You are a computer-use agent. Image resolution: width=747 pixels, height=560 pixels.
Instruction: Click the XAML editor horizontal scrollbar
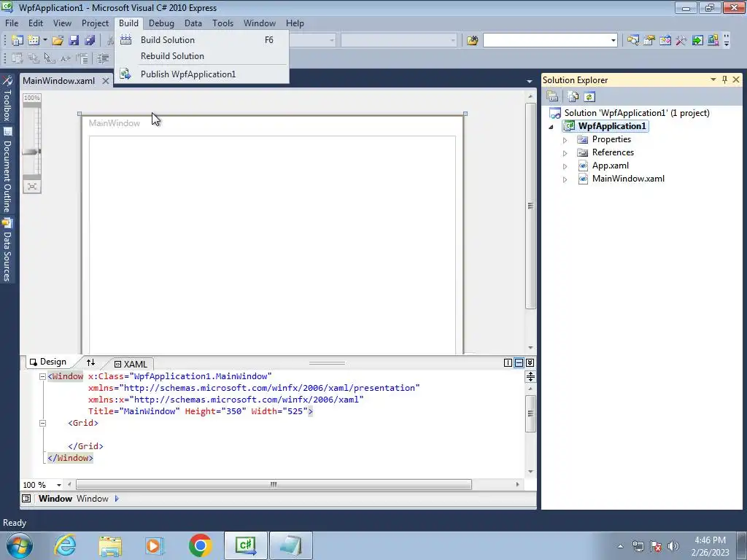[x=274, y=484]
